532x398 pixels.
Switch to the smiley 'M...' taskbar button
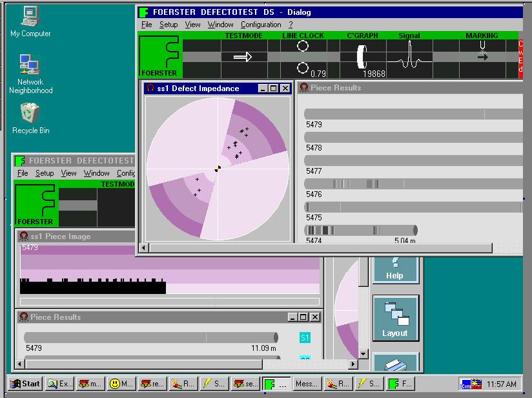[121, 384]
